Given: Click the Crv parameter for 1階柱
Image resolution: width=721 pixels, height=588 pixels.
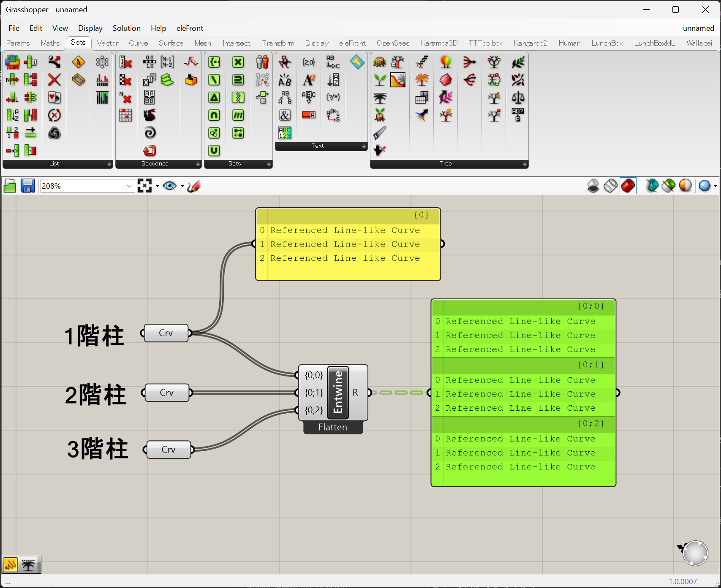Looking at the screenshot, I should click(166, 333).
